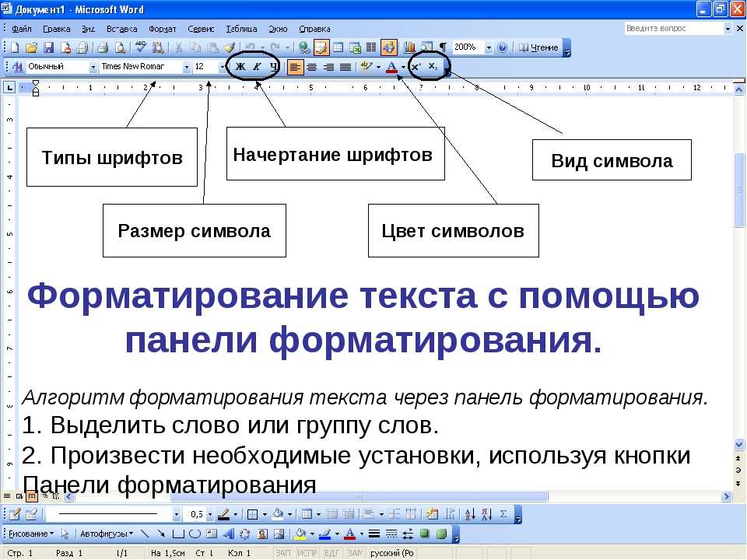
Task: Save the document with floppy icon
Action: (48, 47)
